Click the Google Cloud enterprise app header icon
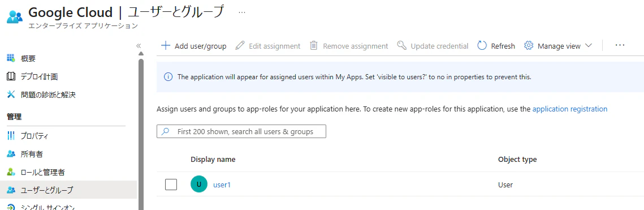 [15, 16]
